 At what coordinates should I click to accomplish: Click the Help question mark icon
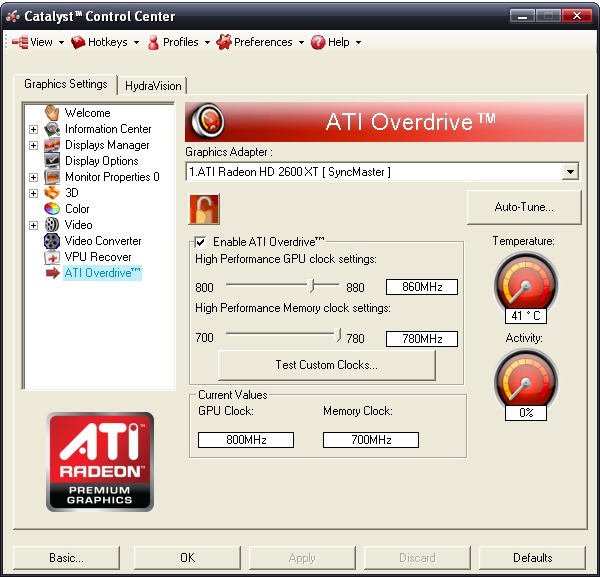[318, 42]
